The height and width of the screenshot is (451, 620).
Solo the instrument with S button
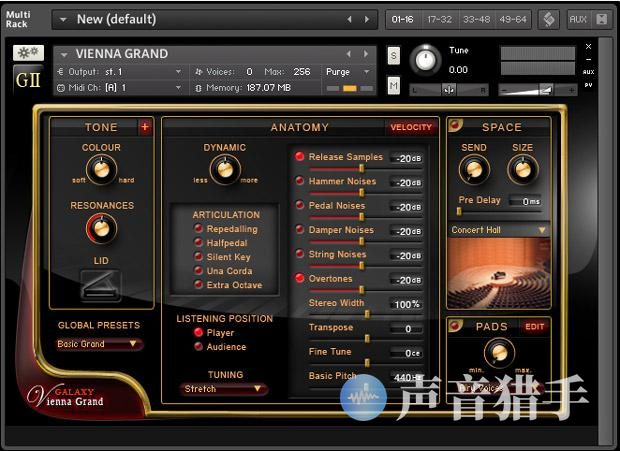tap(393, 55)
